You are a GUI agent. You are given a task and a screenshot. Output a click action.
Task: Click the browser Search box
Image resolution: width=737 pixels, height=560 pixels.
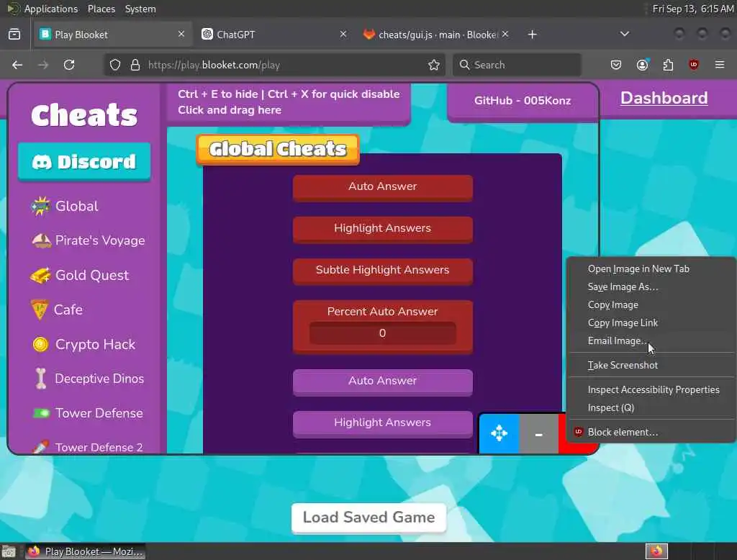[517, 65]
